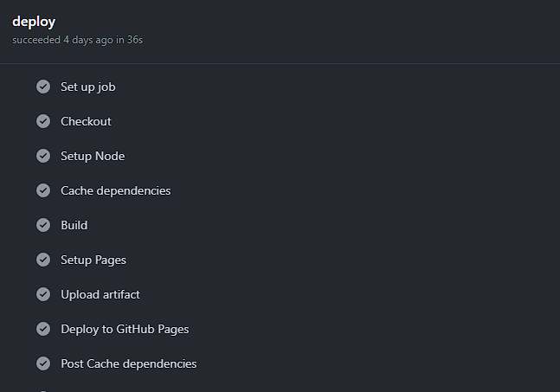Click the Upload artifact success icon

click(x=43, y=294)
